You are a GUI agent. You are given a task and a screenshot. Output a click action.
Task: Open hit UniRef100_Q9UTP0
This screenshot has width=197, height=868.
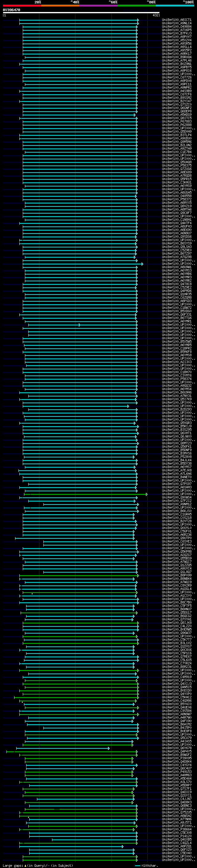[x=177, y=538]
